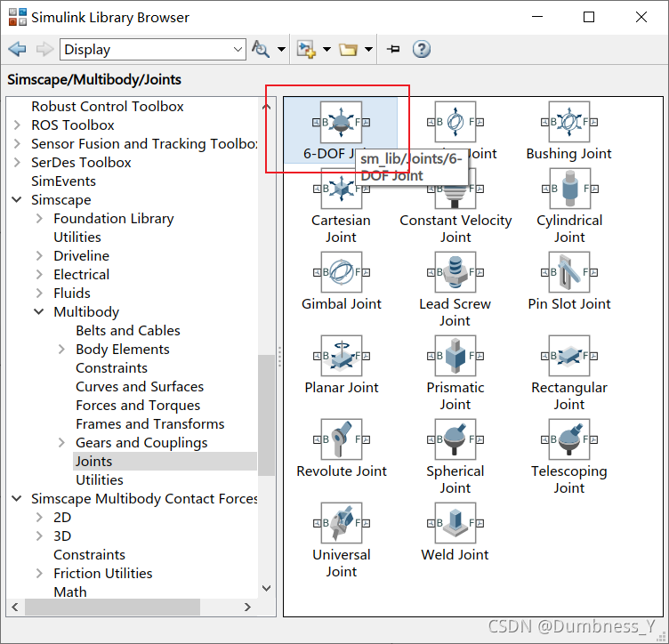The image size is (669, 644).
Task: Click the tree scroll up arrow
Action: point(267,106)
